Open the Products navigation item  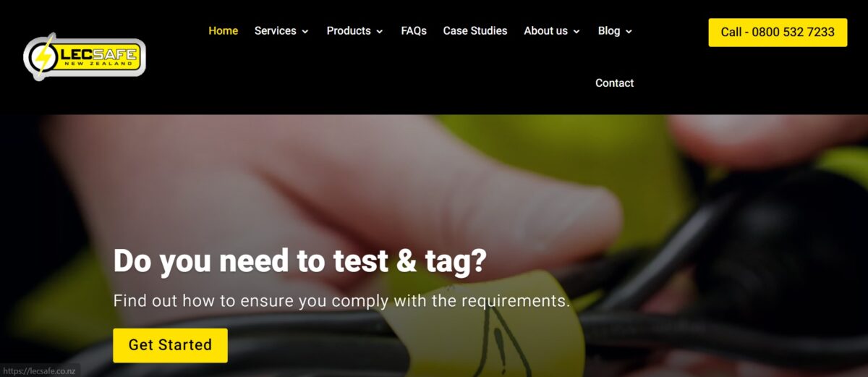pyautogui.click(x=349, y=31)
